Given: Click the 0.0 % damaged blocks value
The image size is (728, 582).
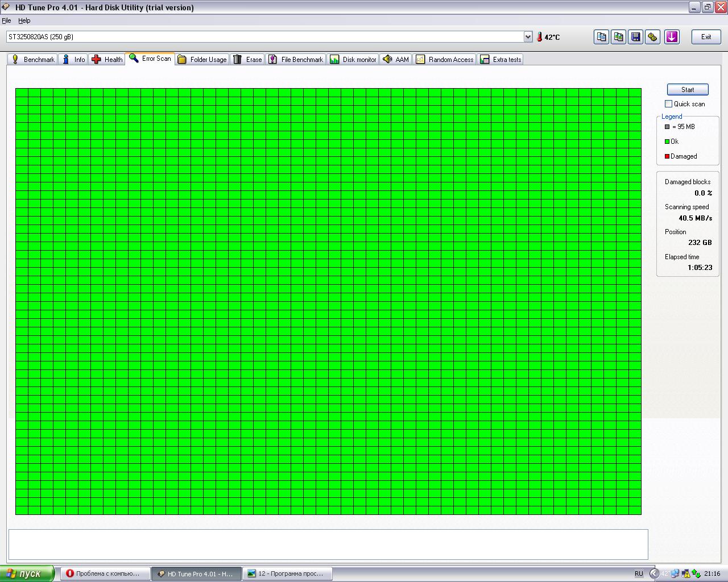Looking at the screenshot, I should (703, 193).
